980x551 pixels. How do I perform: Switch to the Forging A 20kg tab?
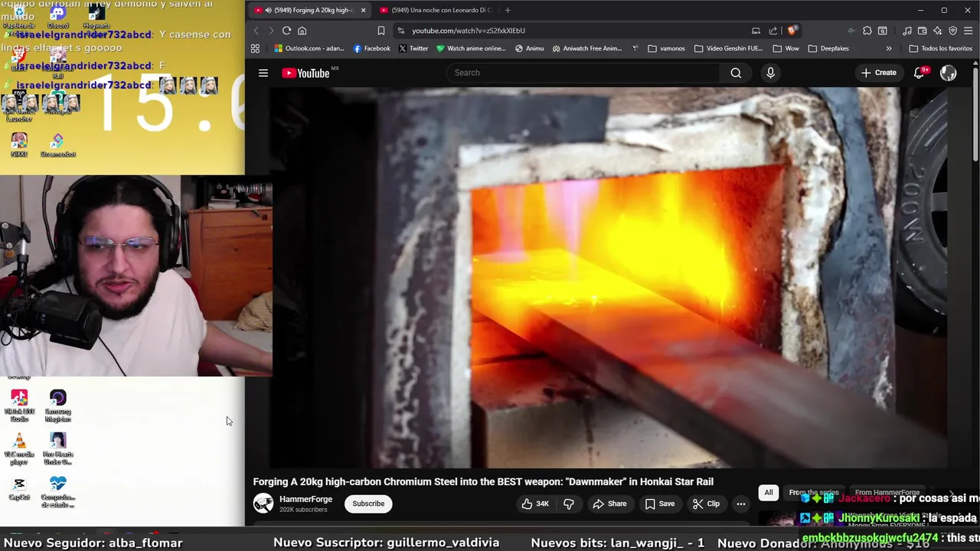pos(308,10)
